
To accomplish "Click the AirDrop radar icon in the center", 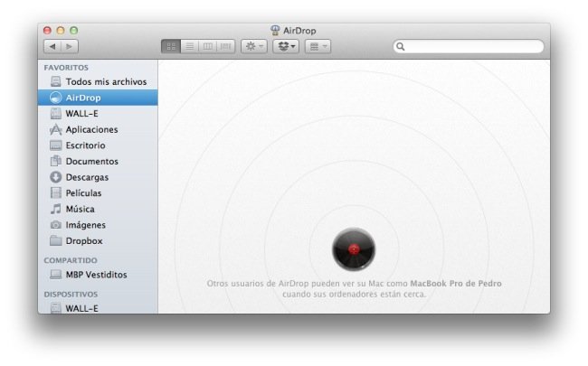I will [x=353, y=249].
